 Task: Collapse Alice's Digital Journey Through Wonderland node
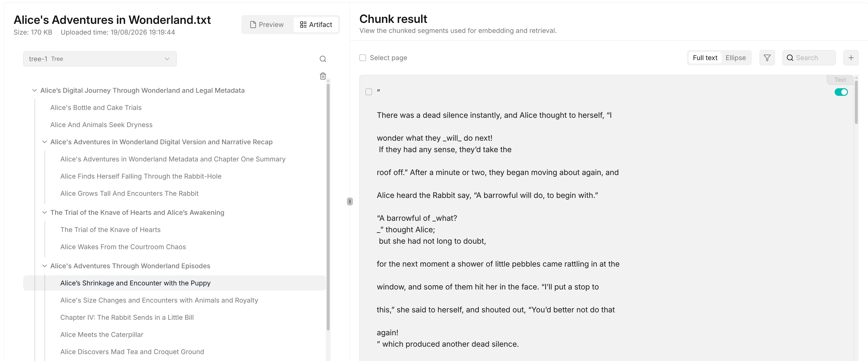click(34, 90)
